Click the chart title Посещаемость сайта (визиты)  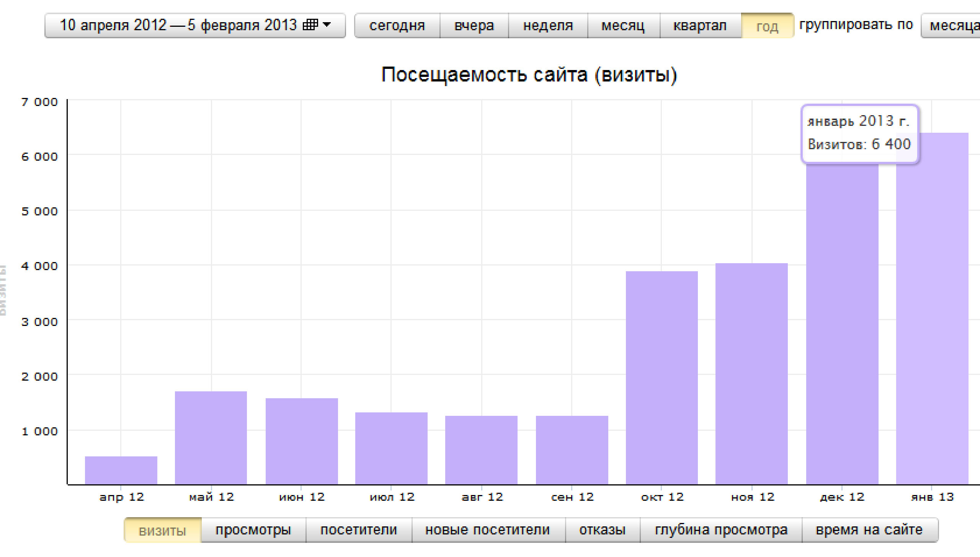point(529,75)
